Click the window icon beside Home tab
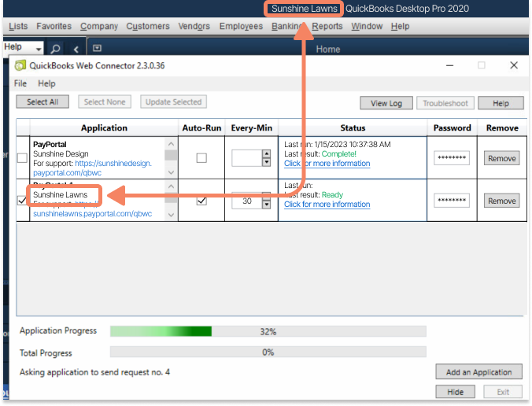 coord(97,48)
